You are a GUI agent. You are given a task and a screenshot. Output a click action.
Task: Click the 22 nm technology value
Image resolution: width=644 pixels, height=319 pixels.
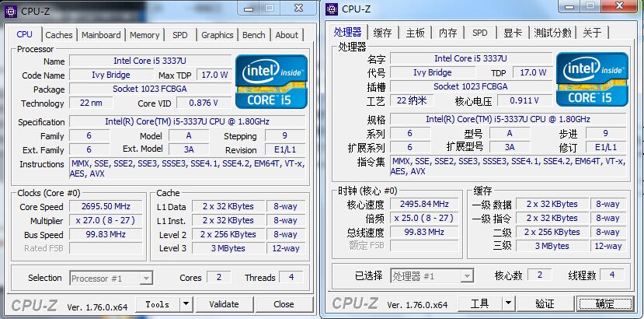click(x=91, y=103)
